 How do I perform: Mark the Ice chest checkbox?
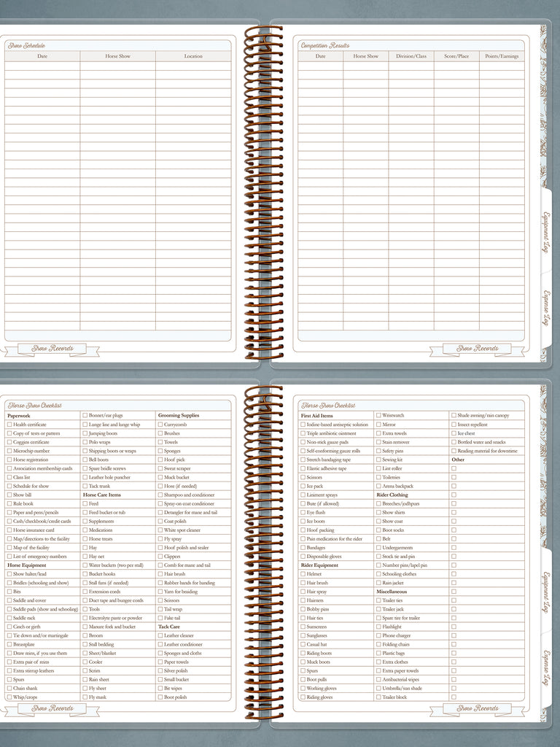(454, 433)
